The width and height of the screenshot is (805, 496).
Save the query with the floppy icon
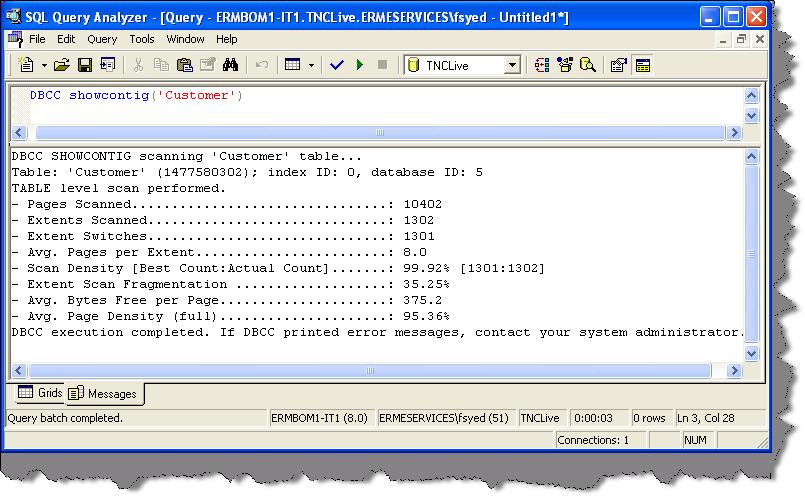coord(85,65)
